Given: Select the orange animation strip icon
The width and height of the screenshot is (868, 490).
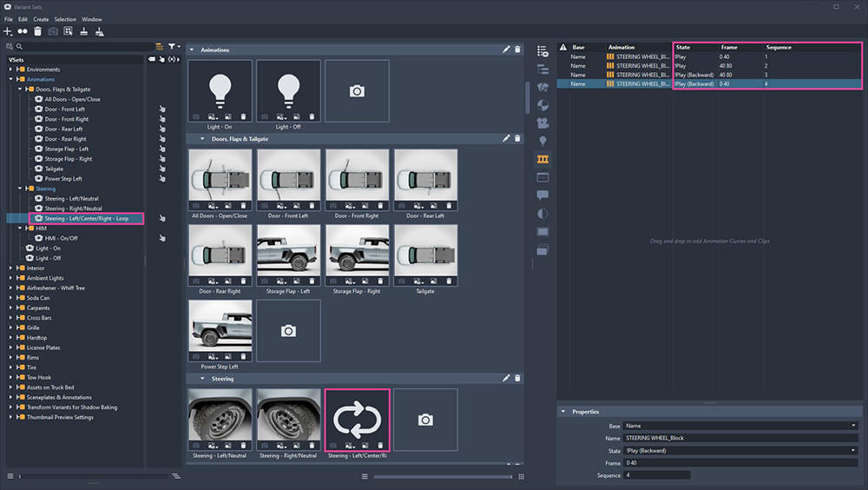Looking at the screenshot, I should point(542,160).
